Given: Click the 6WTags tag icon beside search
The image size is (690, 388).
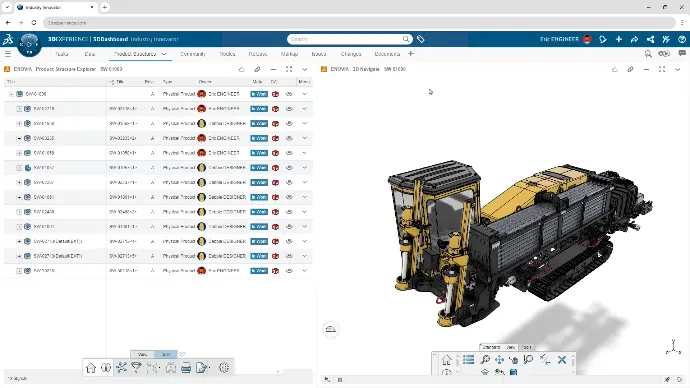Looking at the screenshot, I should pos(421,39).
